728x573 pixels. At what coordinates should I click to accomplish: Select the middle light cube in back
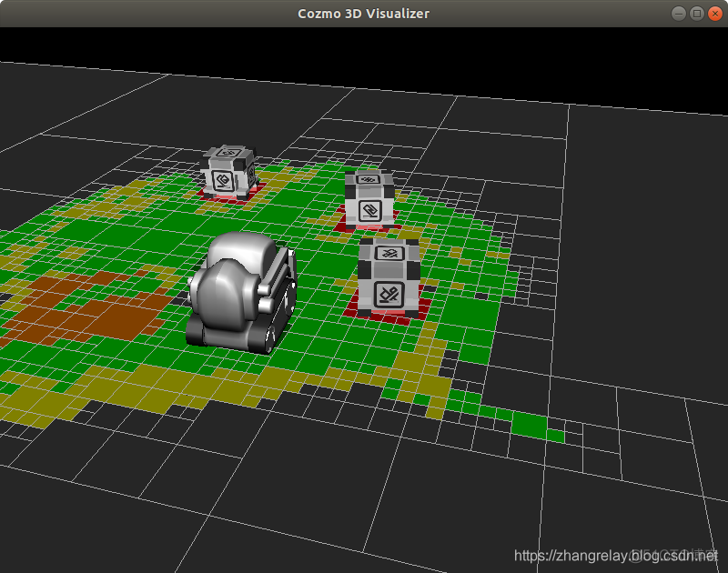pyautogui.click(x=369, y=198)
